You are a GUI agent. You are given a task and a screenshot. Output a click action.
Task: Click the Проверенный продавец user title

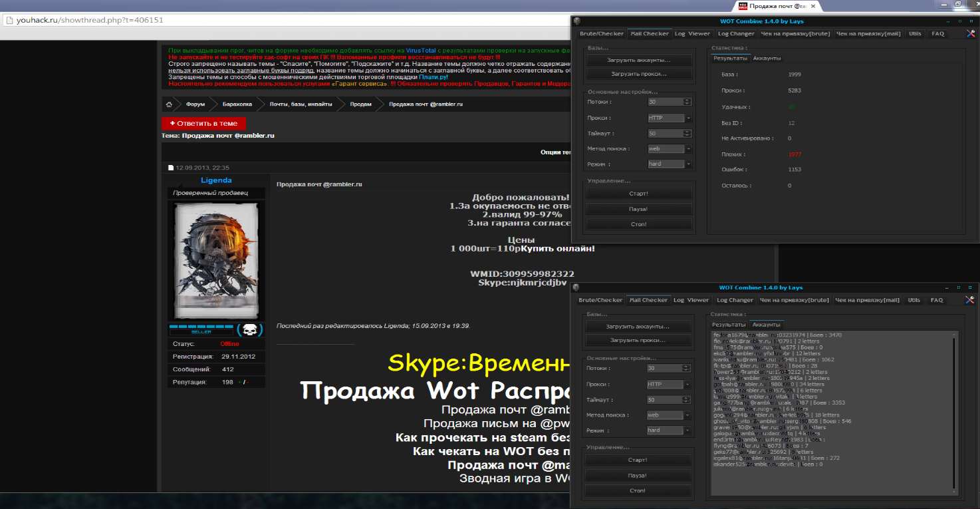click(x=210, y=193)
